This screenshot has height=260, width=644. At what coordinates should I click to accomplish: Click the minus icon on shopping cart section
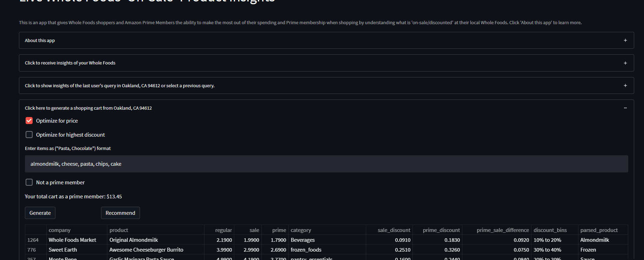[x=625, y=108]
